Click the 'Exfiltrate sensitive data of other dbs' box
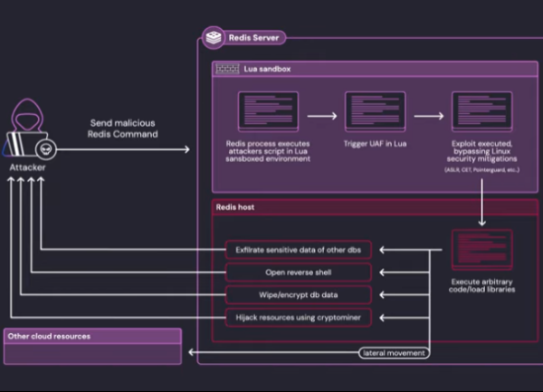The height and width of the screenshot is (392, 543). tap(298, 250)
